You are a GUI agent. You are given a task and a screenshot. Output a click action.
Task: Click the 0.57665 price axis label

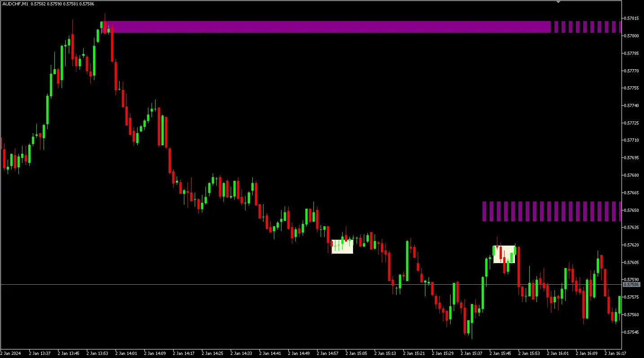click(631, 192)
